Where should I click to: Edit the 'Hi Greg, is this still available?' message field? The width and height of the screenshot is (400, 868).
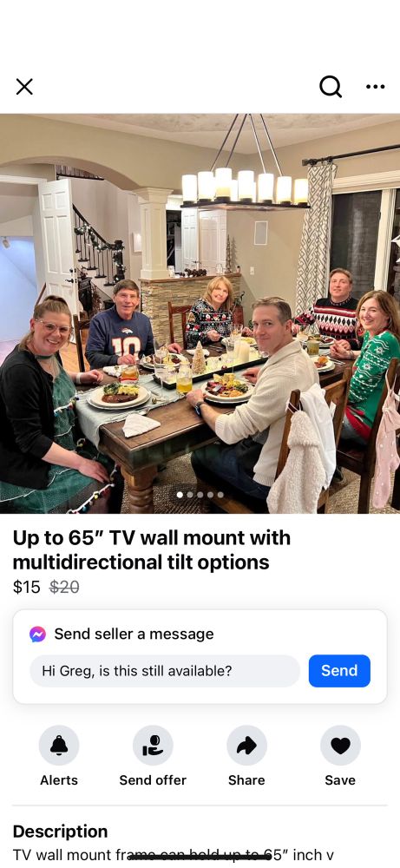pyautogui.click(x=165, y=671)
